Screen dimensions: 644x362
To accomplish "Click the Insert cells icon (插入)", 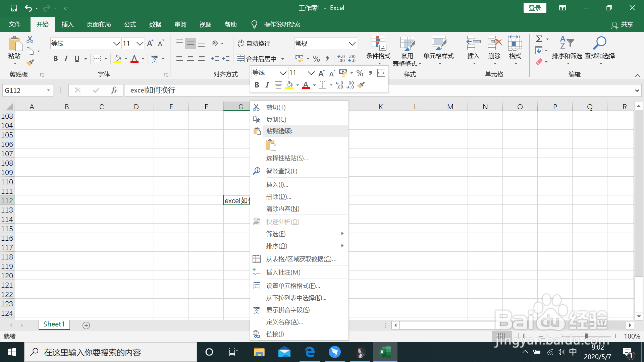I will tap(473, 50).
